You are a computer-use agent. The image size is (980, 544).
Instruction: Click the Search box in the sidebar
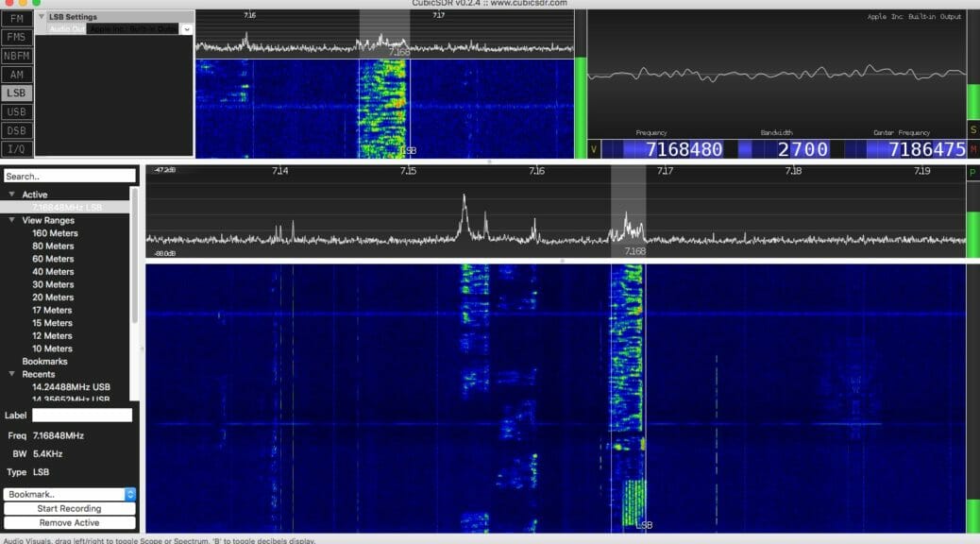(70, 175)
